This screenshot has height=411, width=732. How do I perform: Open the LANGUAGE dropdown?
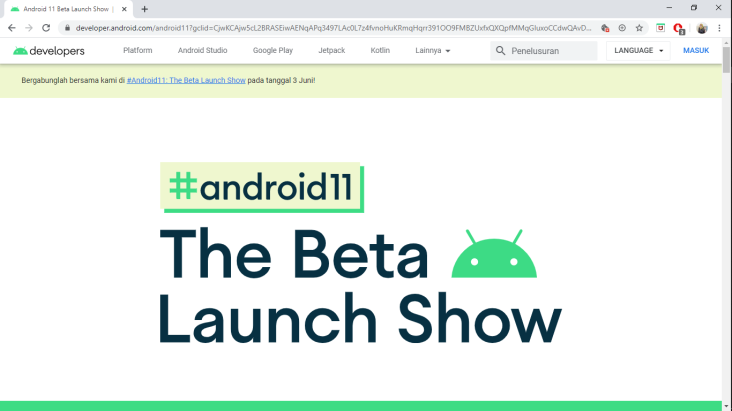point(638,50)
